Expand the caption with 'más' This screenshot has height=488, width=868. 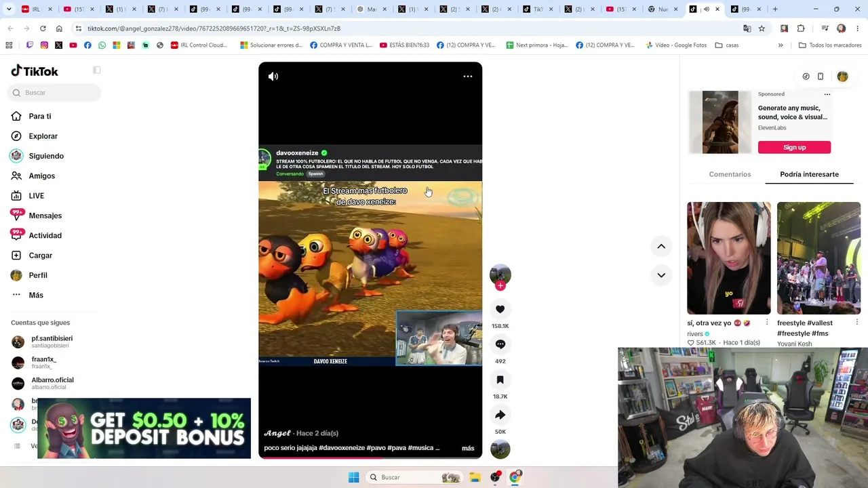tap(468, 448)
